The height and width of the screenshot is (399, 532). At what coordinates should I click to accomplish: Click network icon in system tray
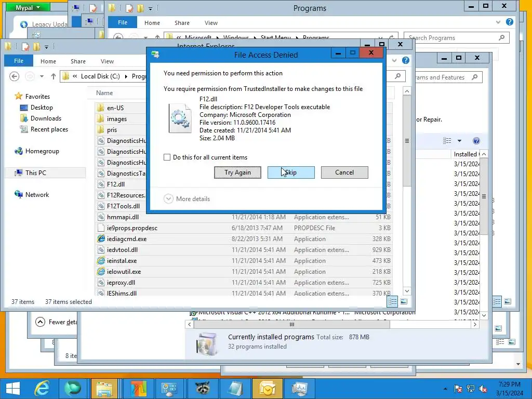pos(471,389)
